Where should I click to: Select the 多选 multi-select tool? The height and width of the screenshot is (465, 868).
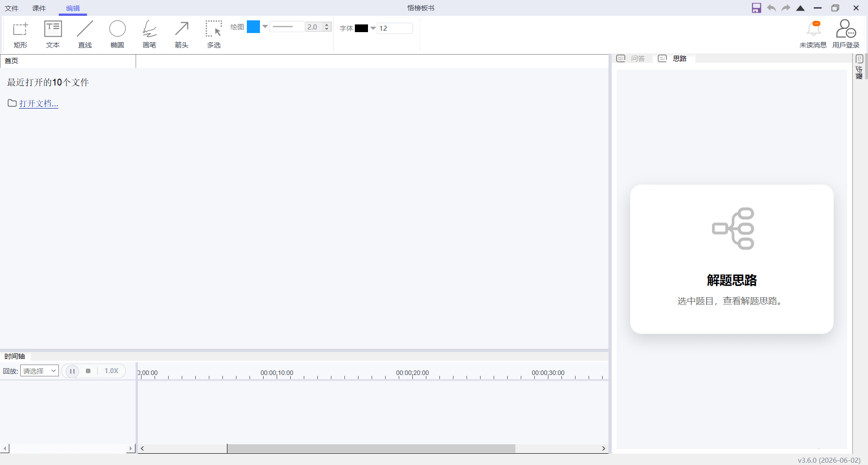214,34
